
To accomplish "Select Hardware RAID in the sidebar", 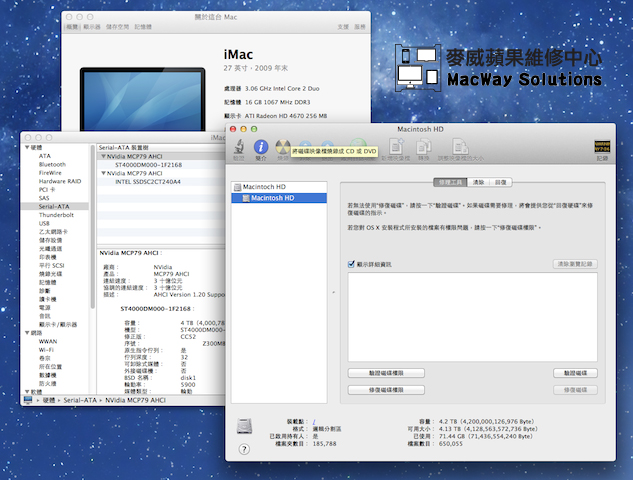I will click(x=60, y=181).
